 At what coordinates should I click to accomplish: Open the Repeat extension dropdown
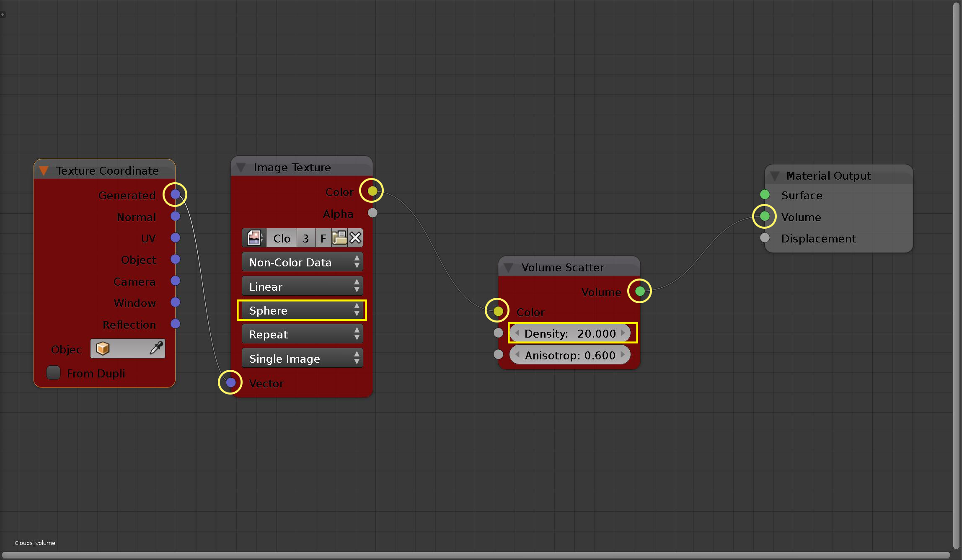tap(302, 334)
